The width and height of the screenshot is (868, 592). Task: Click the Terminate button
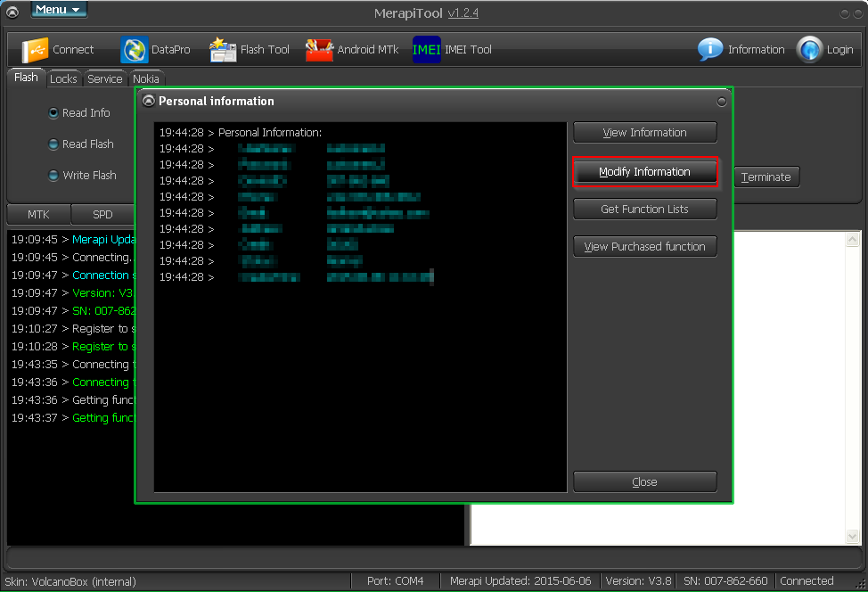click(766, 177)
